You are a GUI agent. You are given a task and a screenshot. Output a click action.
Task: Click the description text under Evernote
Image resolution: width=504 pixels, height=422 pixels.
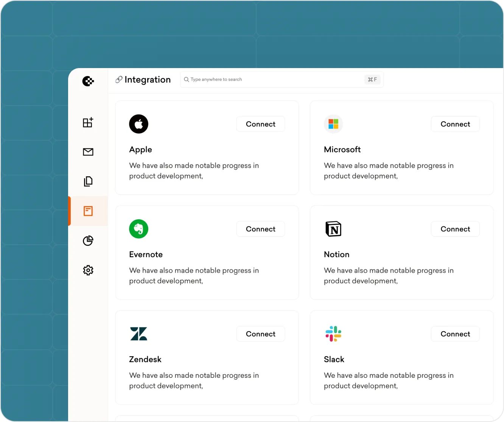(x=194, y=276)
